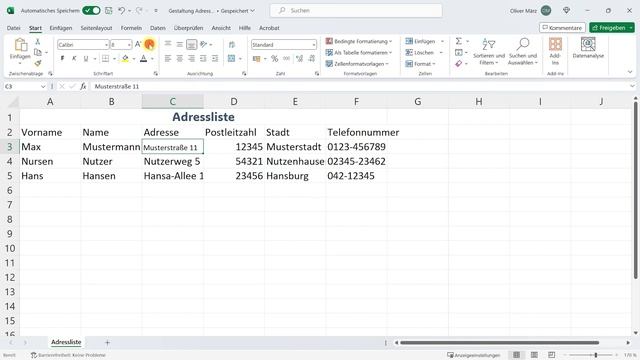
Task: Click the Save icon in title bar
Action: point(109,11)
